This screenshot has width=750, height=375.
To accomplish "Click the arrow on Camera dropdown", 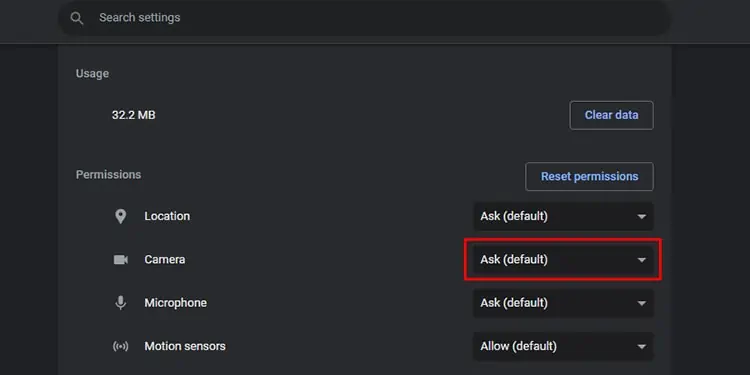I will pos(641,260).
